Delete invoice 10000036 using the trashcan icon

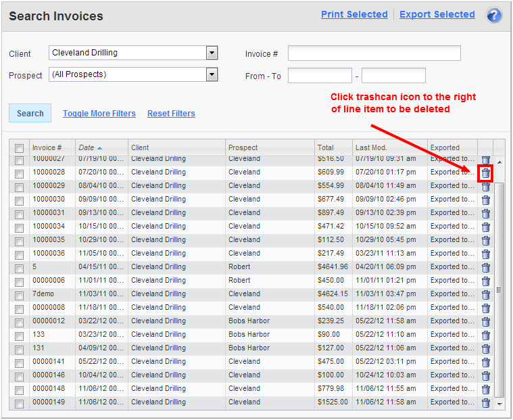click(x=485, y=254)
